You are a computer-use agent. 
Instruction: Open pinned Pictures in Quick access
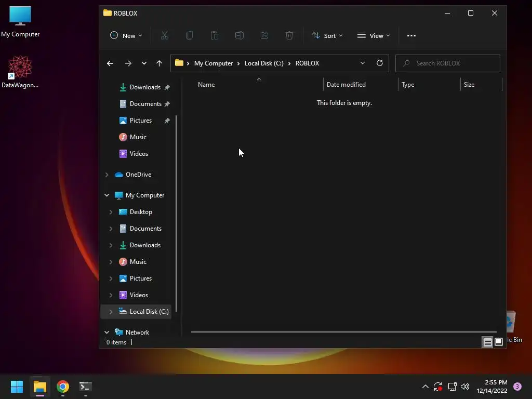click(140, 121)
